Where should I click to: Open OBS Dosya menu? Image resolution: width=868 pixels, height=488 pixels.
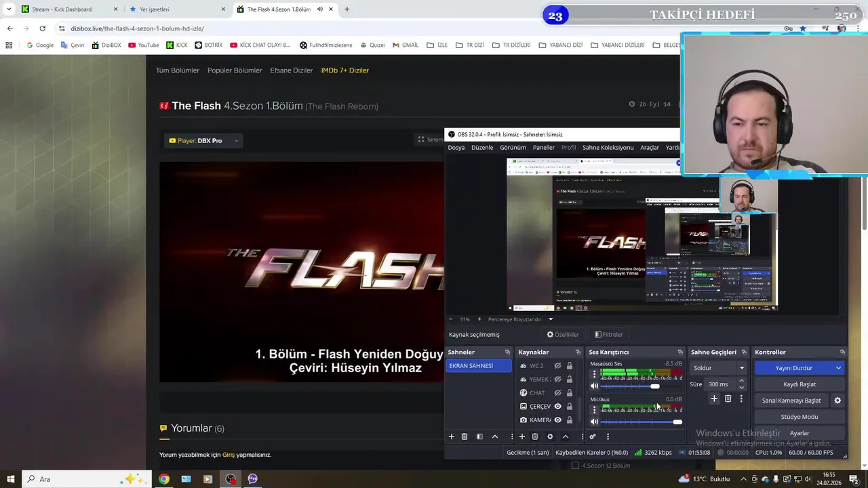pyautogui.click(x=456, y=148)
